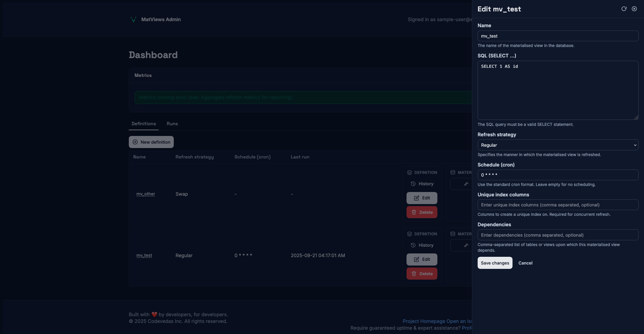Delete the mv_test definition
The image size is (644, 334).
coord(422,274)
